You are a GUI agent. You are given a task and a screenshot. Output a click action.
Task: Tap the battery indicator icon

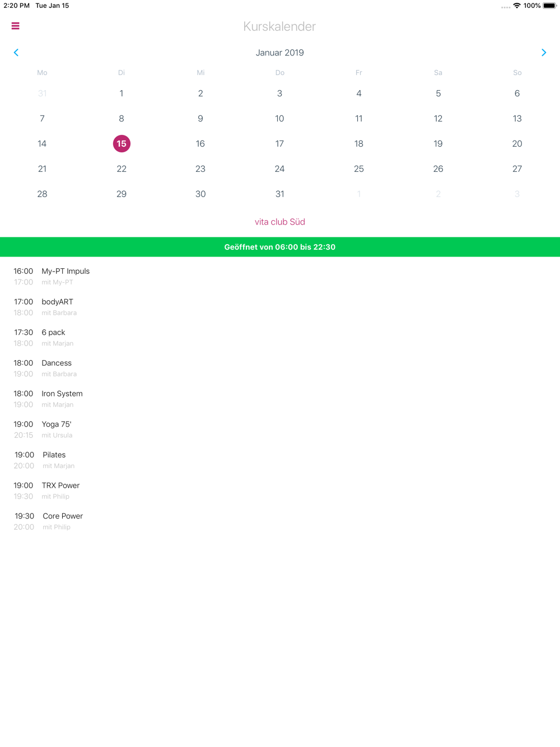[549, 6]
